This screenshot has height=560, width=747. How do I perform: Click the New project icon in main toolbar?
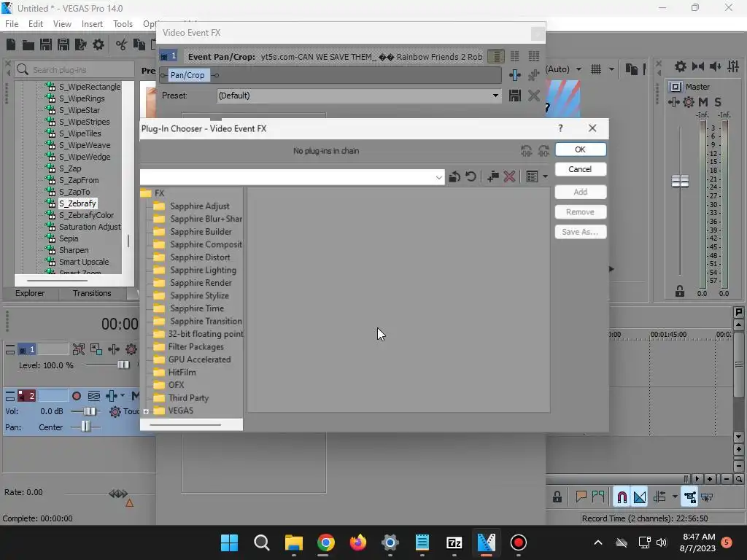(10, 44)
